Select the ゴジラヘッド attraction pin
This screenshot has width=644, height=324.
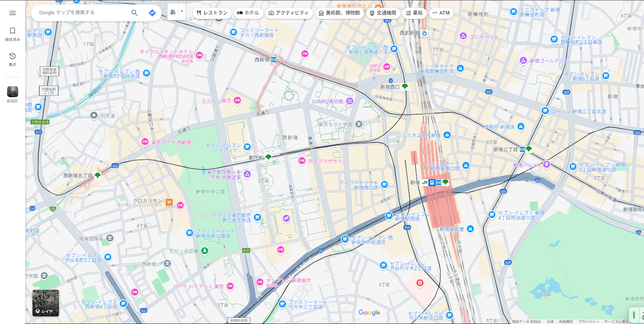(463, 36)
